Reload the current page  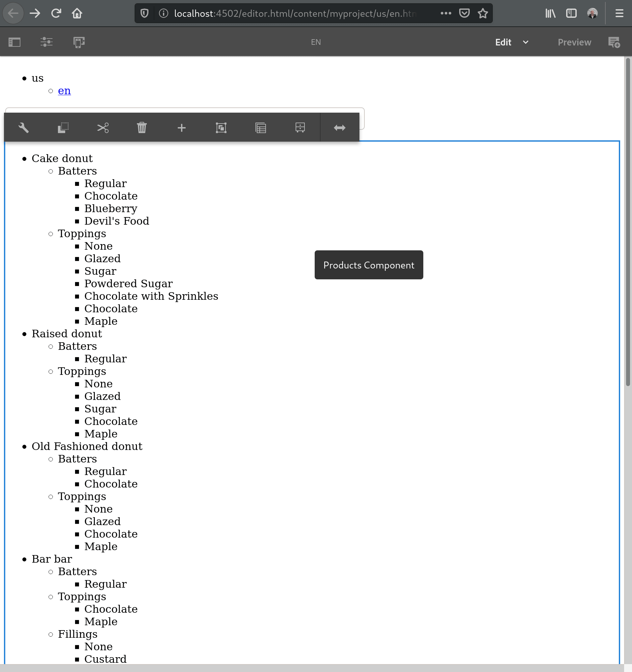pyautogui.click(x=56, y=14)
